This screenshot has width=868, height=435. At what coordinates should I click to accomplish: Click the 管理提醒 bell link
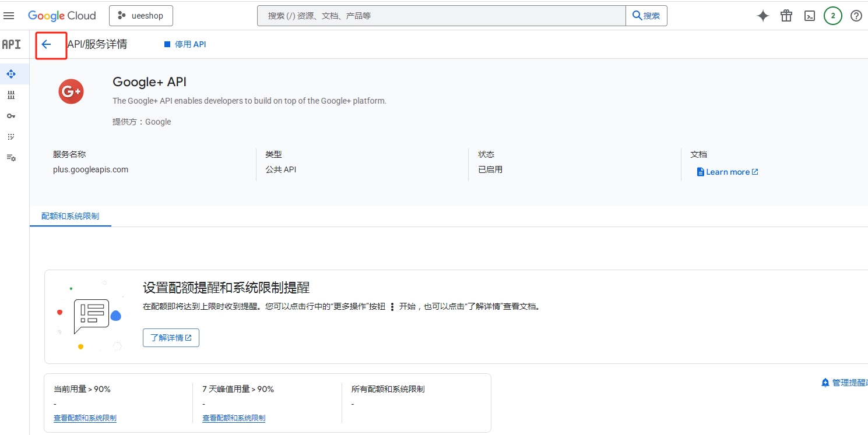845,383
